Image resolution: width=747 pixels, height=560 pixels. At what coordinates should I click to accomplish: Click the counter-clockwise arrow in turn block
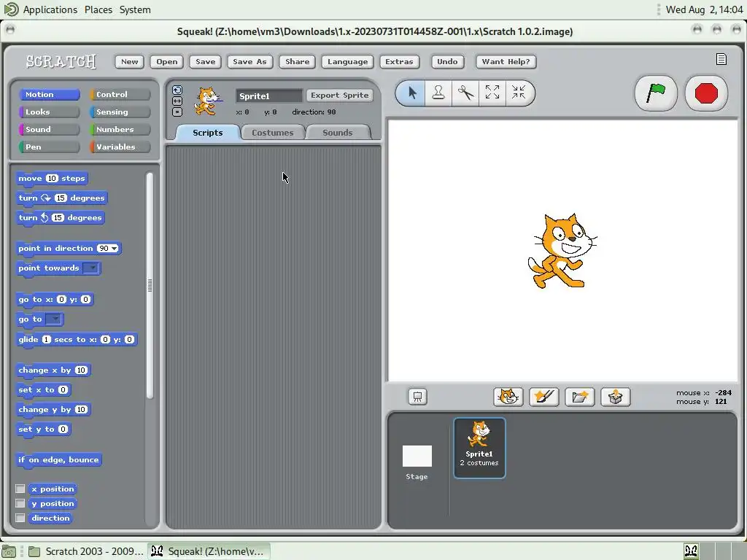(x=44, y=217)
